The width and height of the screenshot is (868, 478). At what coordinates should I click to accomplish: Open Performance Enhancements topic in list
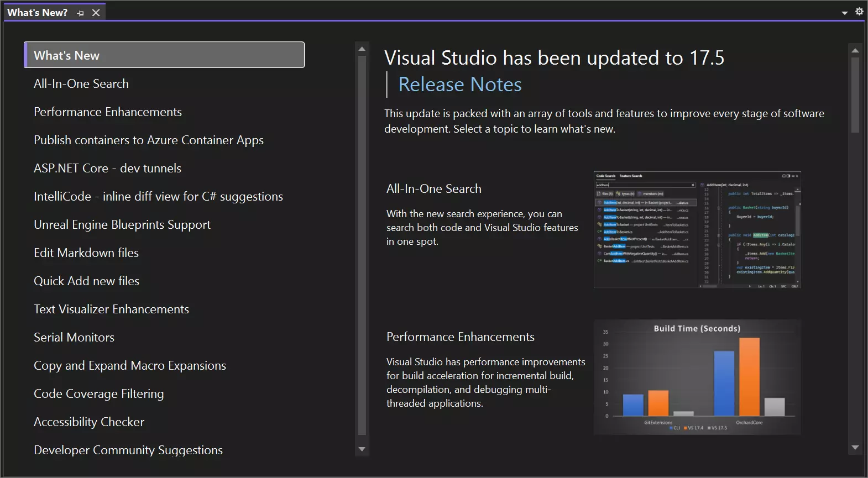coord(108,112)
